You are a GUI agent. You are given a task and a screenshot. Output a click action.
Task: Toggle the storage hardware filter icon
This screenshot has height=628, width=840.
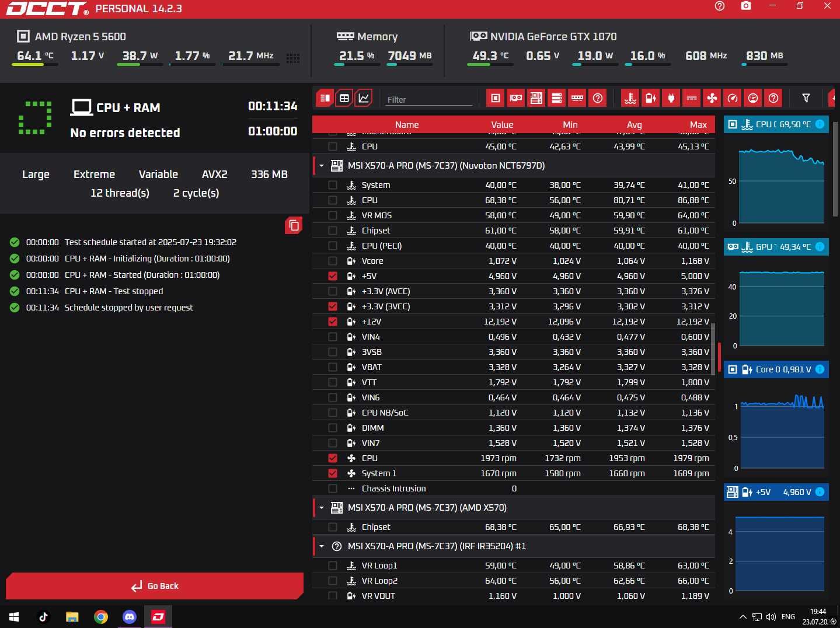click(557, 98)
